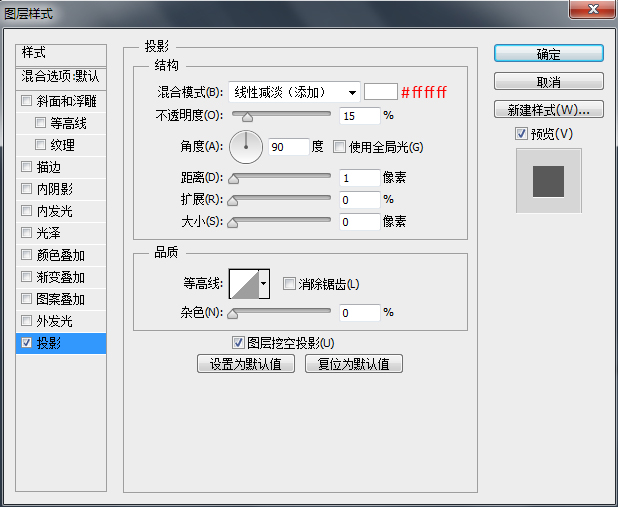Click the 杂色 noise slider thumb

point(233,314)
